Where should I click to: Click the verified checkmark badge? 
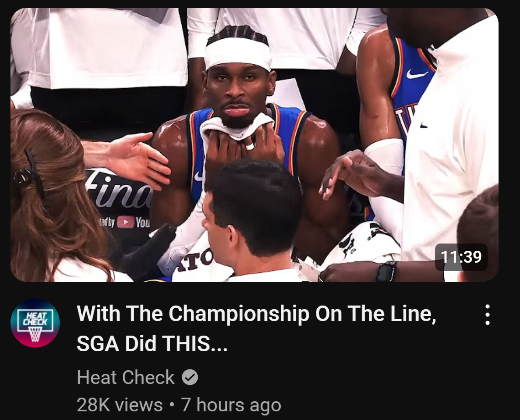(x=190, y=377)
